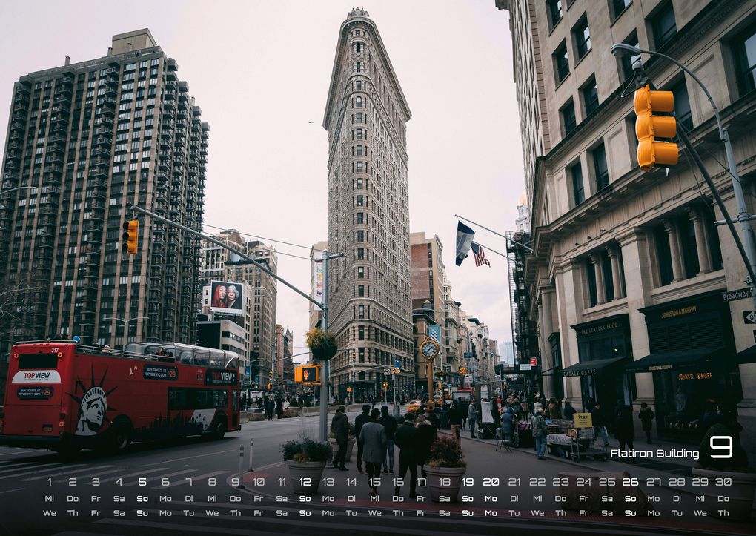The width and height of the screenshot is (756, 536).
Task: Click the large month number 9
Action: coord(721,447)
